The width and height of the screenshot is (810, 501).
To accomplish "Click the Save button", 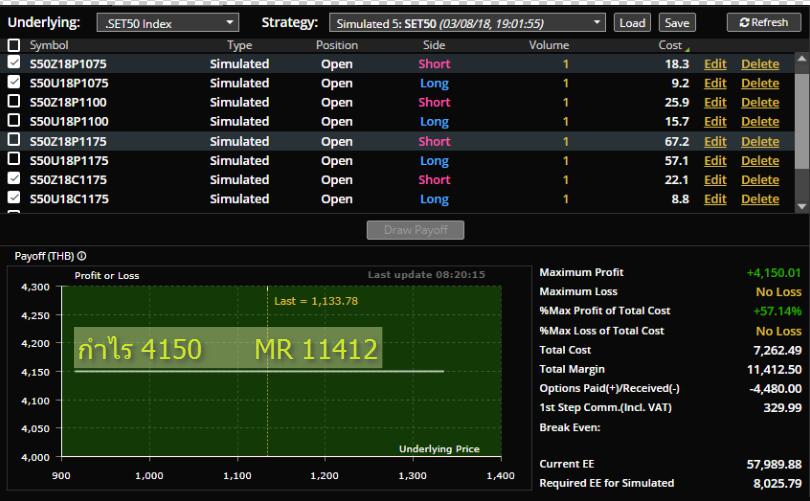I will point(677,23).
